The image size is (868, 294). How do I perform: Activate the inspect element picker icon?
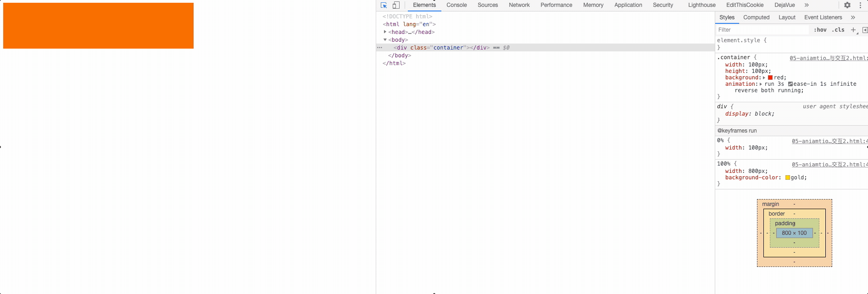pyautogui.click(x=384, y=5)
